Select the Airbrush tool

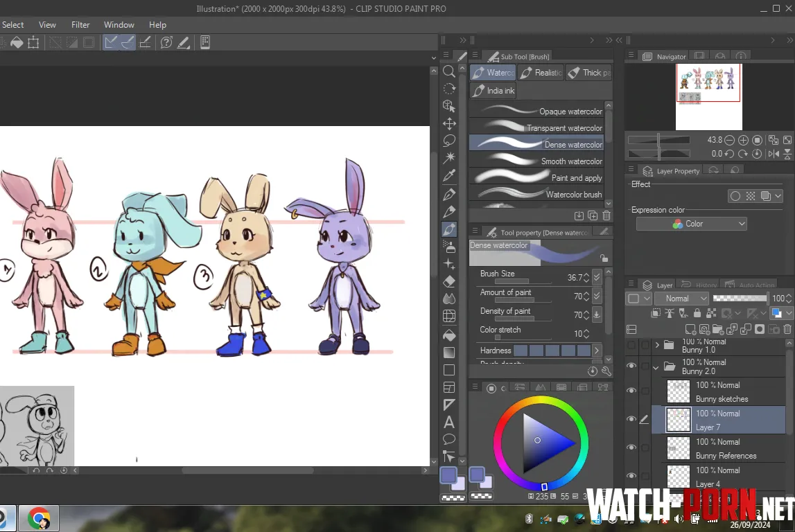(448, 247)
